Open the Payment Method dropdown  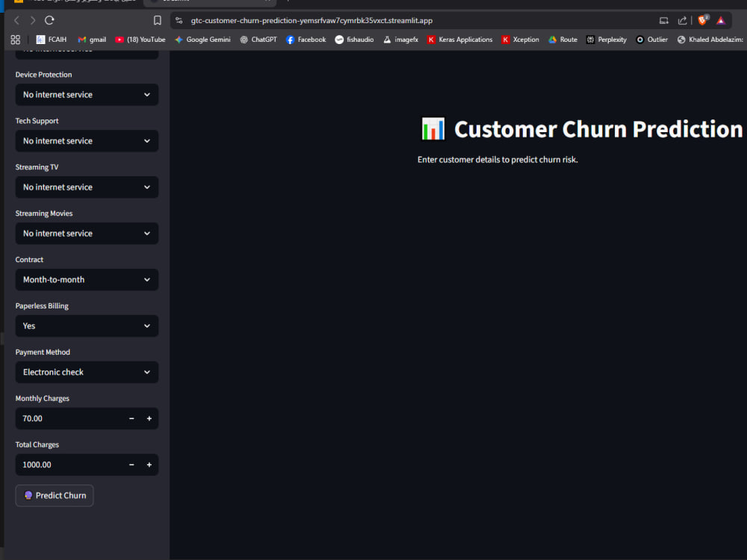pos(87,372)
